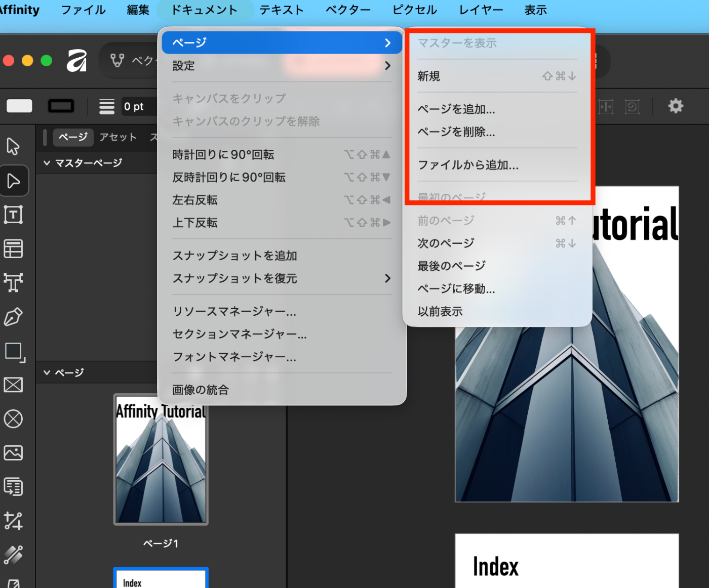
Task: Choose 時計回りに90°回転
Action: click(282, 154)
